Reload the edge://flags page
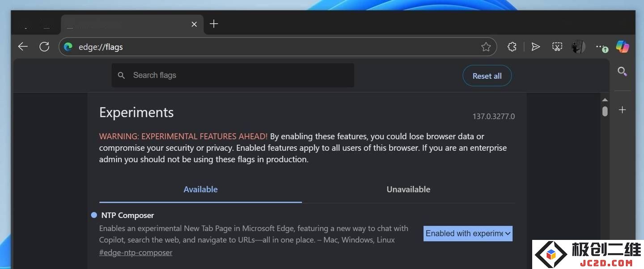This screenshot has height=269, width=644. [x=44, y=47]
